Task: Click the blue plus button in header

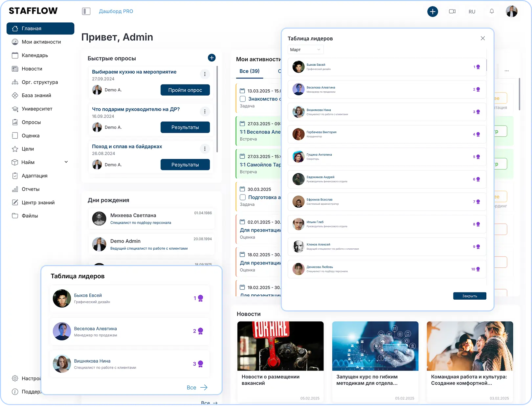Action: [432, 11]
